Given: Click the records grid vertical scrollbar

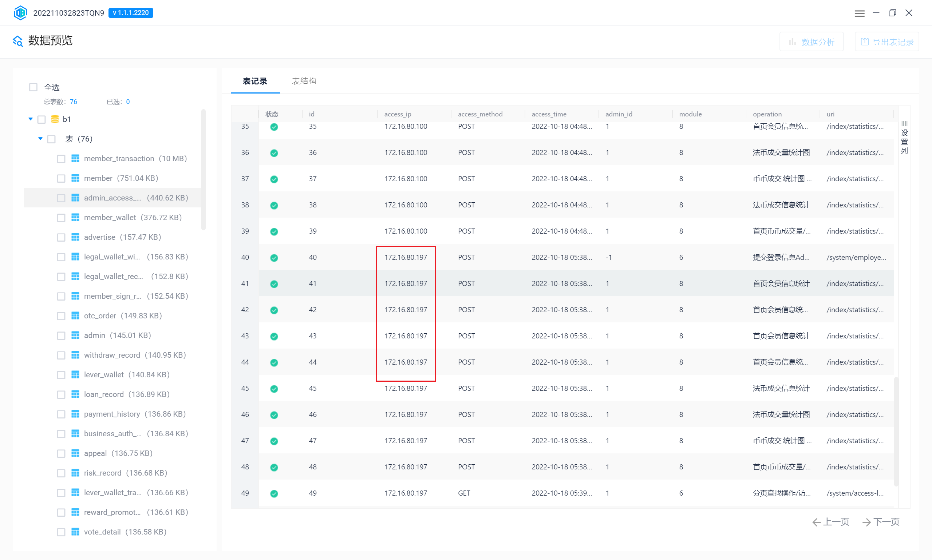Looking at the screenshot, I should (x=896, y=432).
